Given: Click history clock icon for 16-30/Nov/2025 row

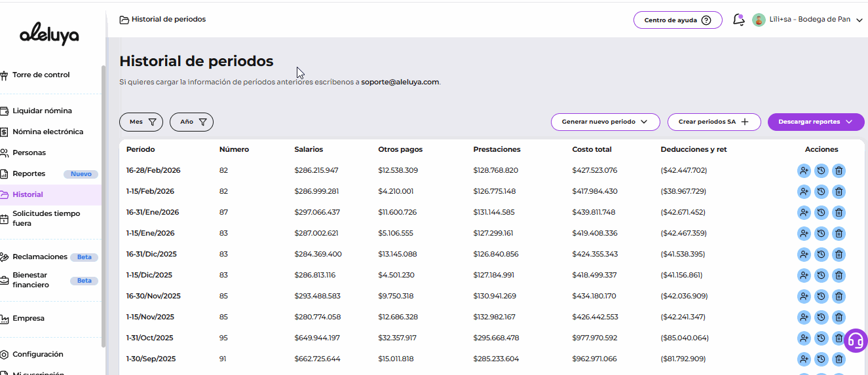Looking at the screenshot, I should coord(821,296).
